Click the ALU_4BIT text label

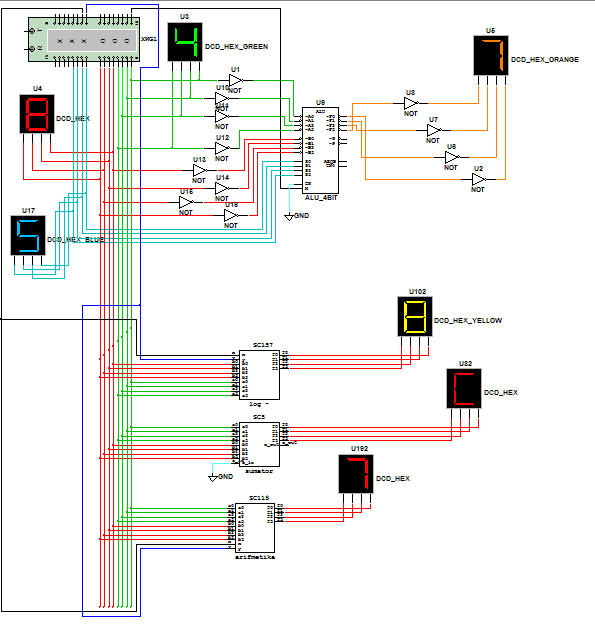tap(321, 198)
